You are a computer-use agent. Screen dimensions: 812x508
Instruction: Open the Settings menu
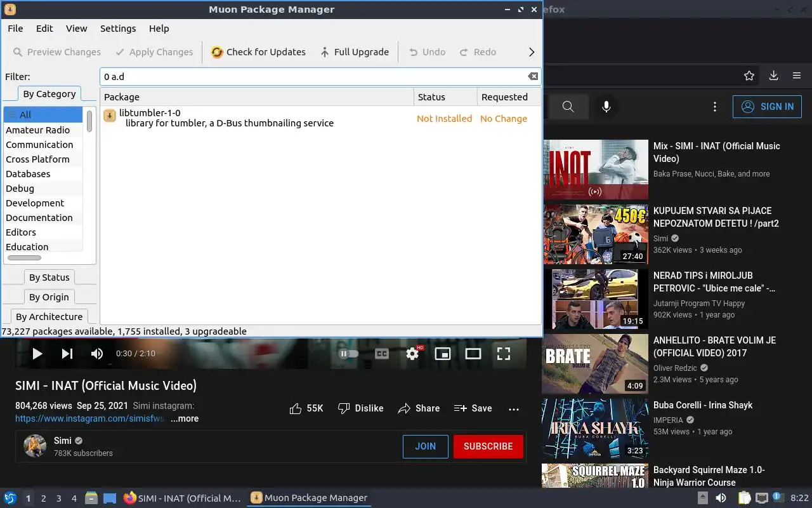[x=118, y=29]
